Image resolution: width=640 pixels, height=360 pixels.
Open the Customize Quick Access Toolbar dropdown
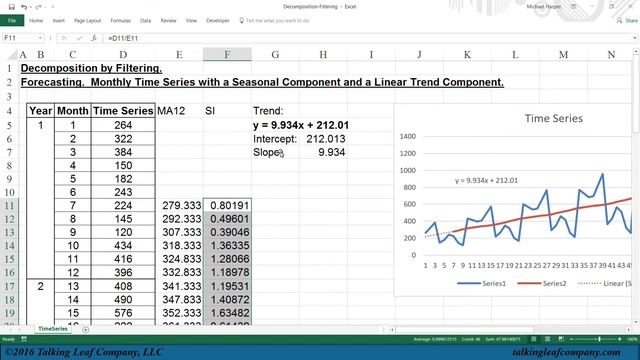point(52,7)
